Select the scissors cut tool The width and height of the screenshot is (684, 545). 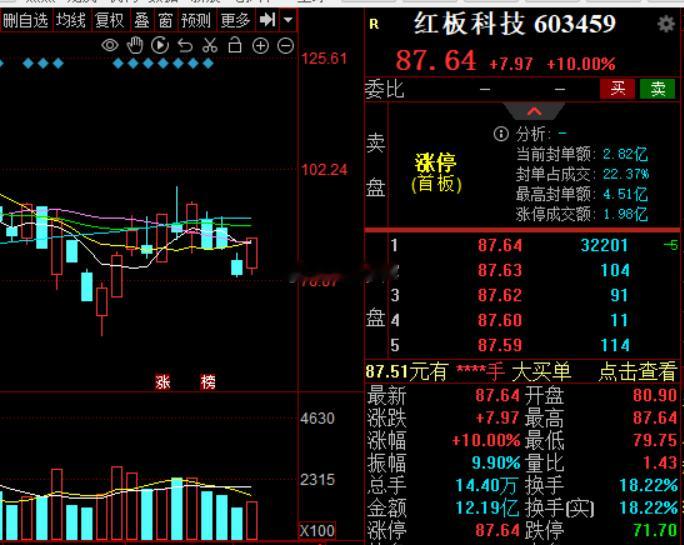click(210, 45)
